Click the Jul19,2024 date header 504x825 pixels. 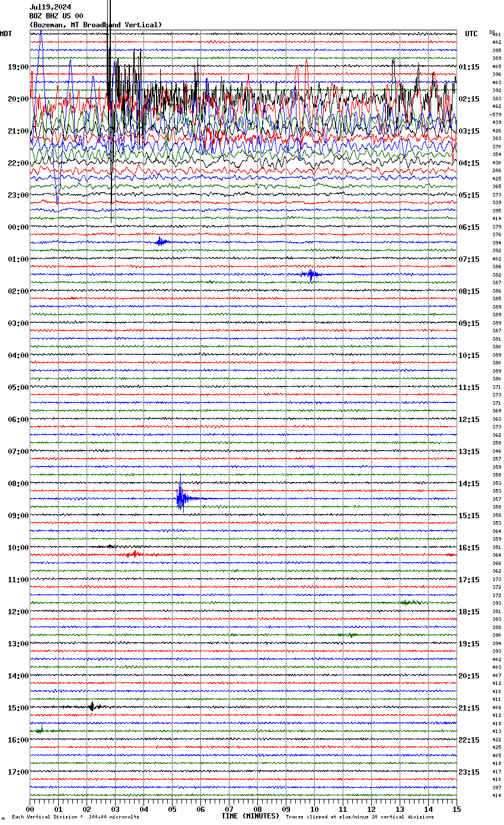(50, 7)
